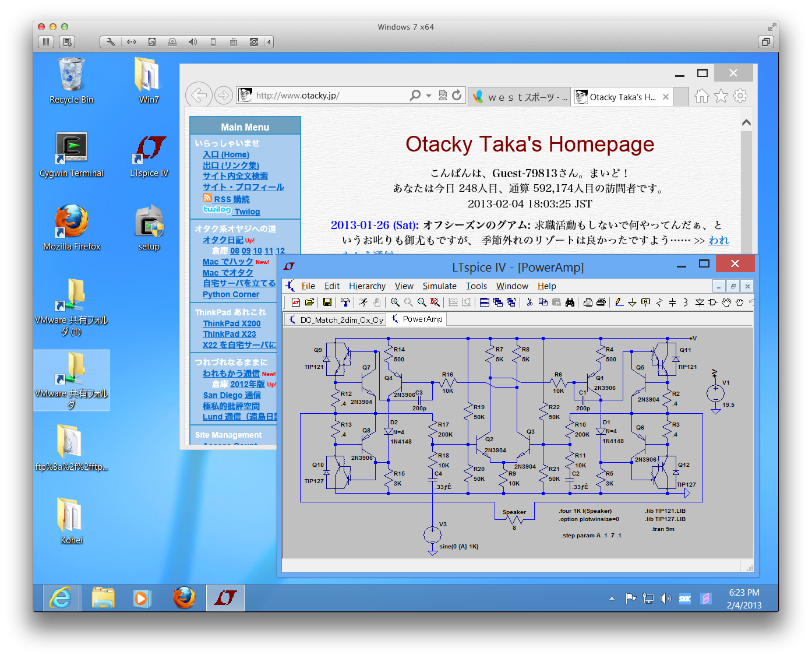Open VMware settings wrench icon
The image size is (812, 658).
pos(110,42)
